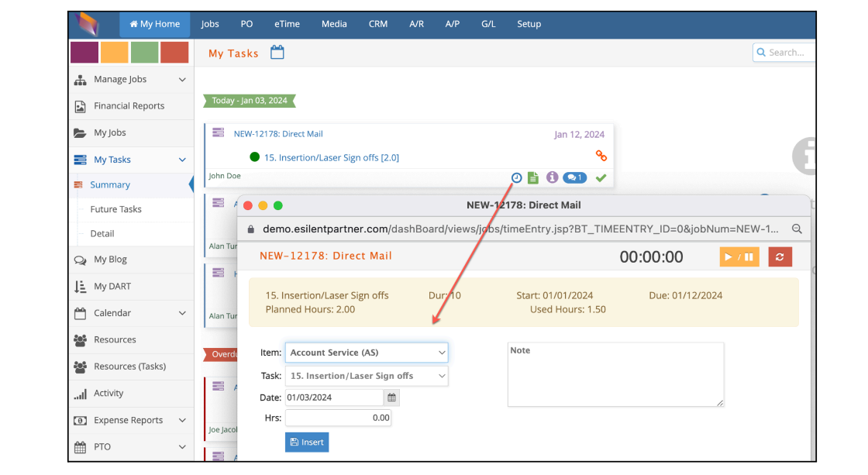Select the red color swatch
Screen dimensions: 868x475
[174, 52]
